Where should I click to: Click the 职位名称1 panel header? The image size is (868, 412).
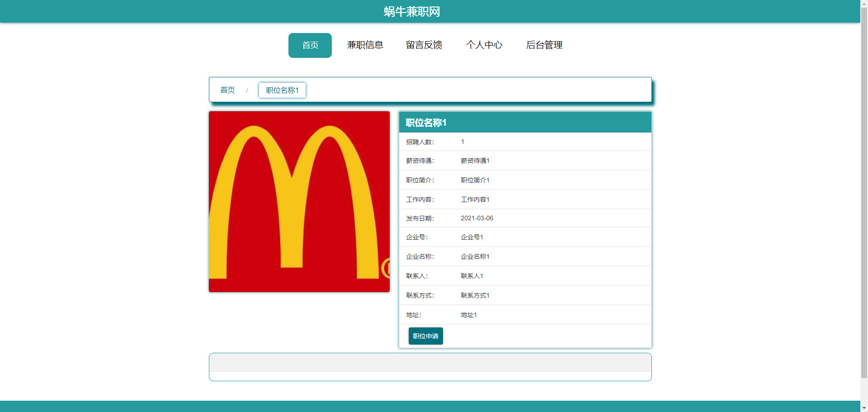[x=525, y=123]
